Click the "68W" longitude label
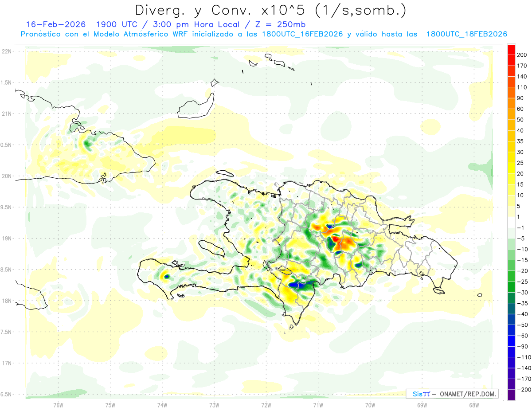 click(474, 405)
